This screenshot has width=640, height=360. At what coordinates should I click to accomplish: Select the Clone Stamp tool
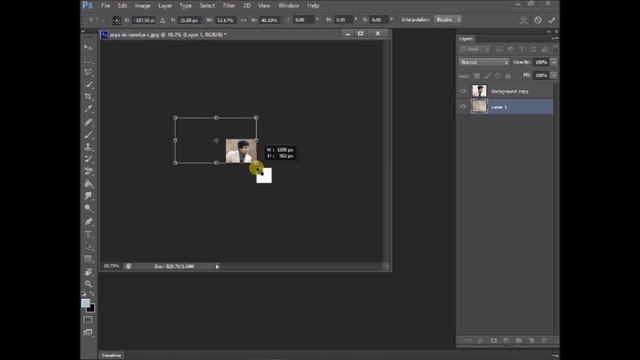88,147
